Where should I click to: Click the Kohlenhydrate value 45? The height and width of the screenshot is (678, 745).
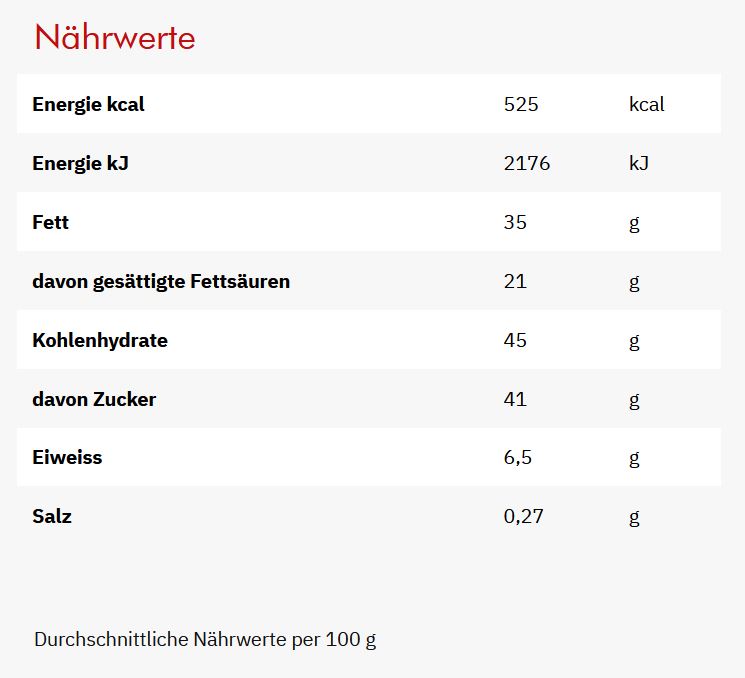[x=515, y=340]
